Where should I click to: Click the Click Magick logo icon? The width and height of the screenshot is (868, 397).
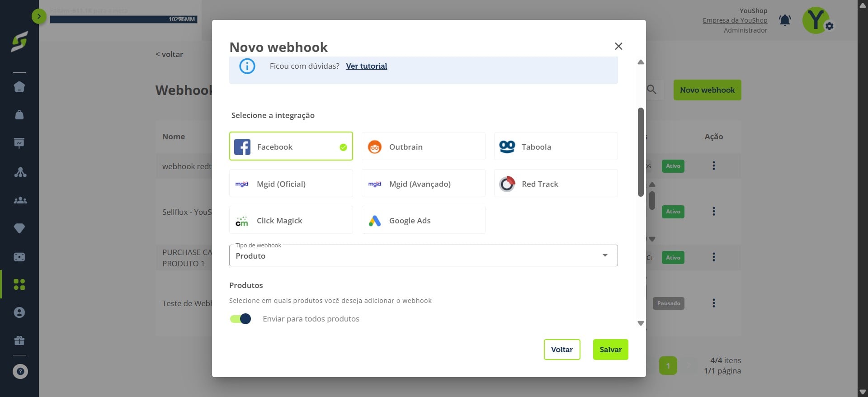pyautogui.click(x=242, y=221)
